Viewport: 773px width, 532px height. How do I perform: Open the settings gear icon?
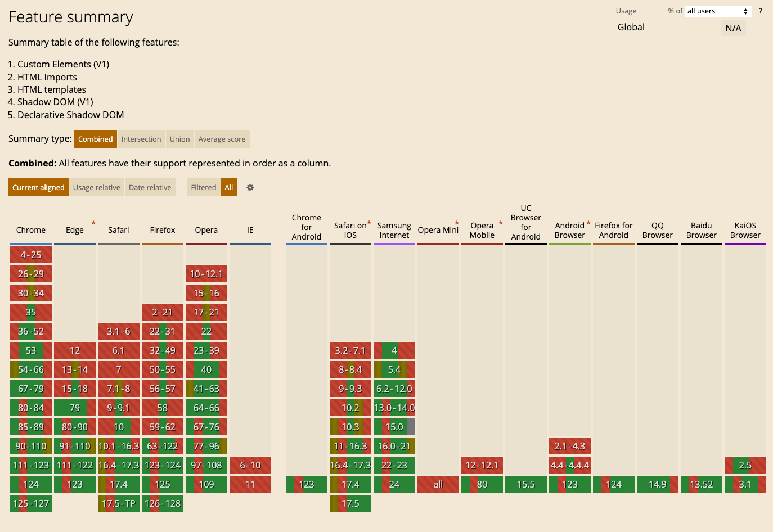pos(250,187)
